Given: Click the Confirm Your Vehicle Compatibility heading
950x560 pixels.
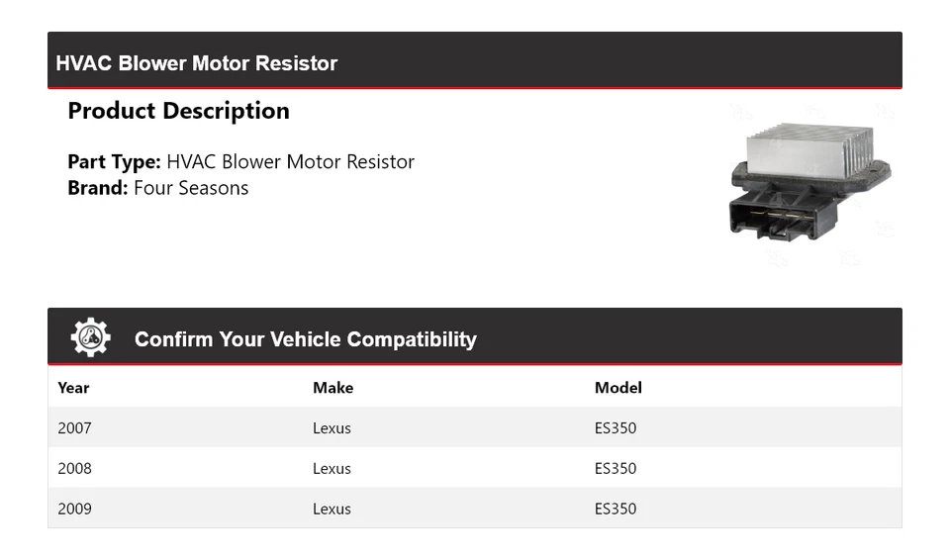Looking at the screenshot, I should (x=305, y=339).
